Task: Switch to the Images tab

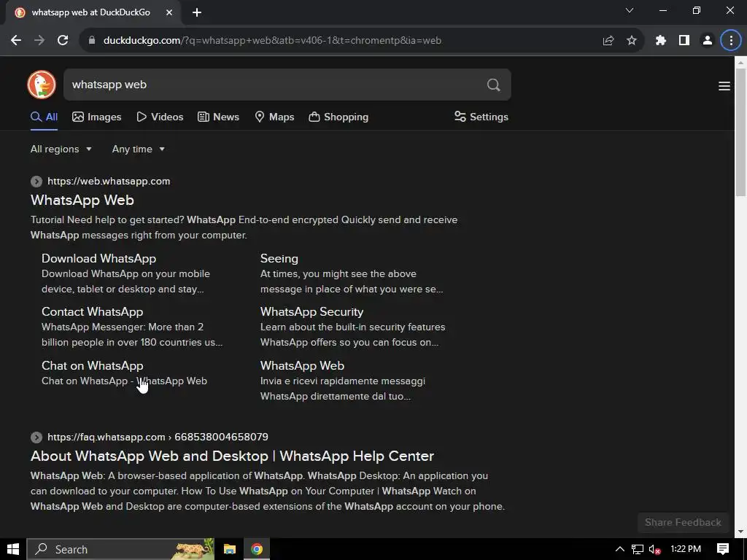Action: click(97, 117)
